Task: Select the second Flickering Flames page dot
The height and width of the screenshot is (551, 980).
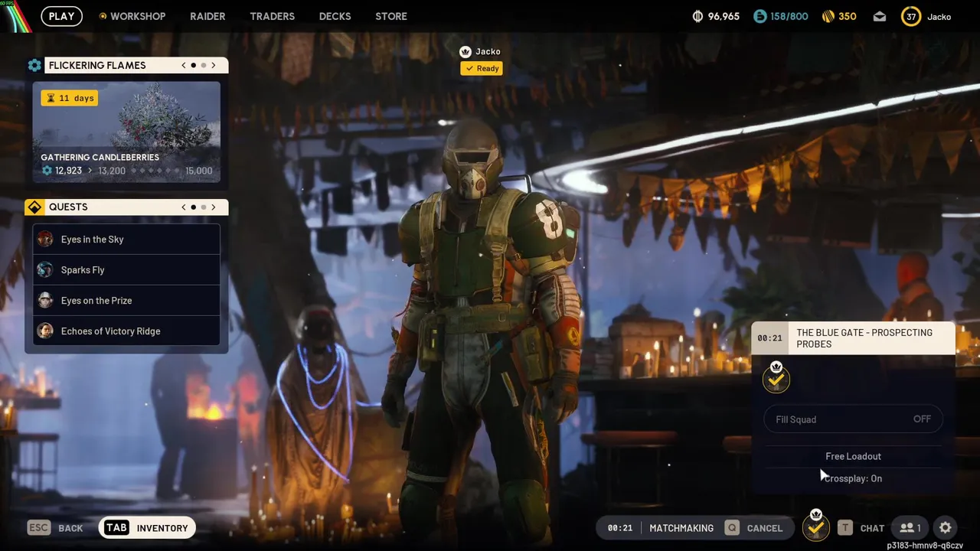Action: [x=204, y=65]
